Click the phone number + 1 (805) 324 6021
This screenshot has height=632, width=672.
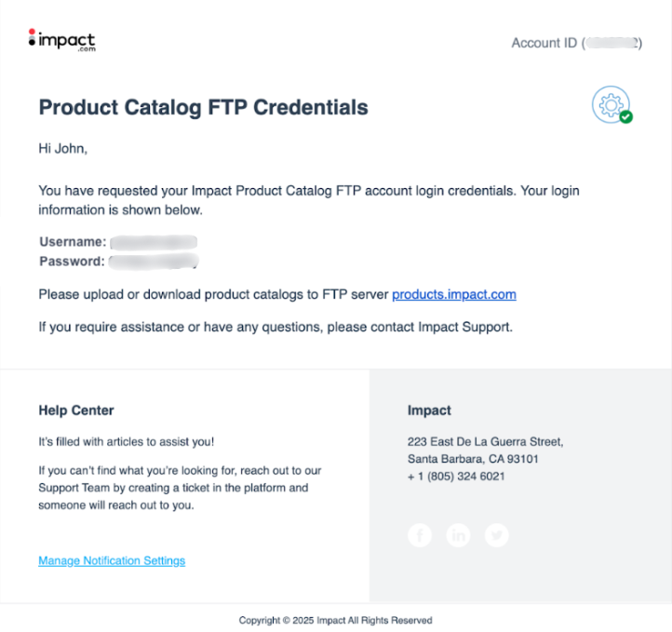point(456,477)
